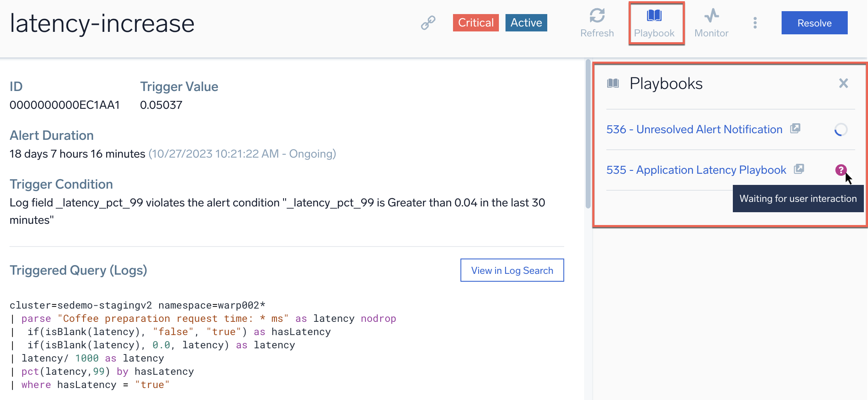Click the Critical severity badge
This screenshot has width=868, height=400.
(475, 23)
